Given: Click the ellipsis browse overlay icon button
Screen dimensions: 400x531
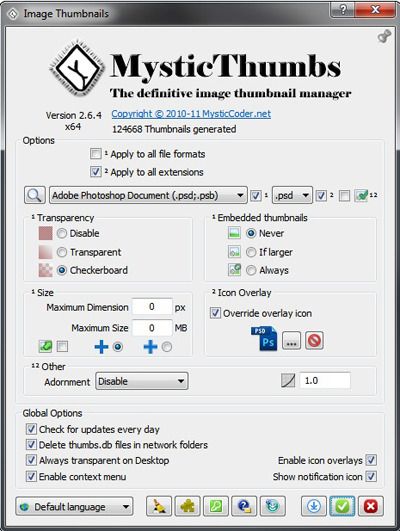Looking at the screenshot, I should tap(291, 341).
